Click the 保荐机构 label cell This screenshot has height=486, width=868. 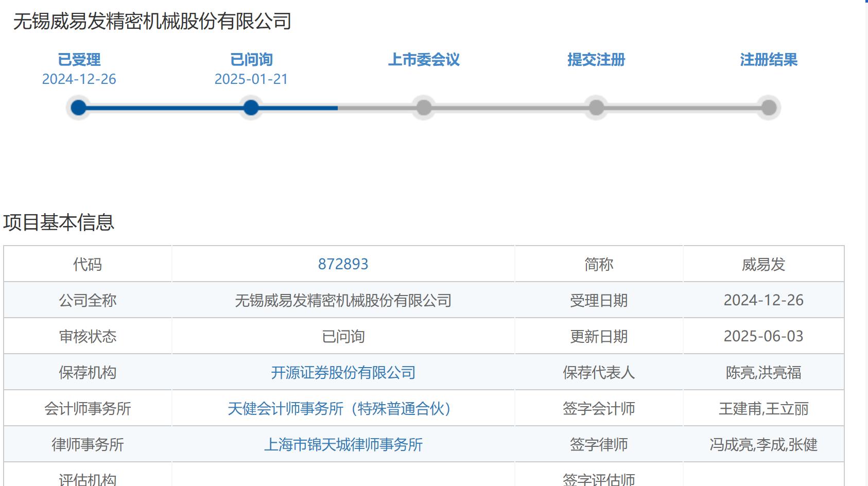[88, 372]
